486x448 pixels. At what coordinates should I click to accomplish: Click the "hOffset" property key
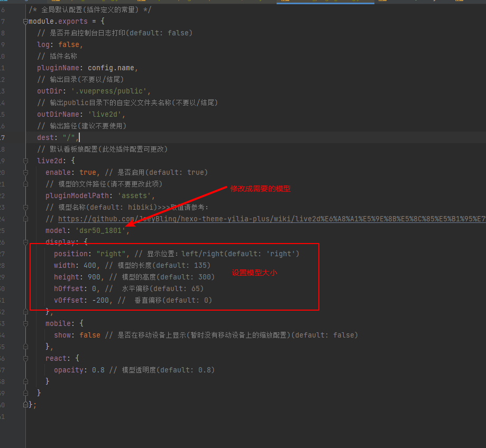69,288
